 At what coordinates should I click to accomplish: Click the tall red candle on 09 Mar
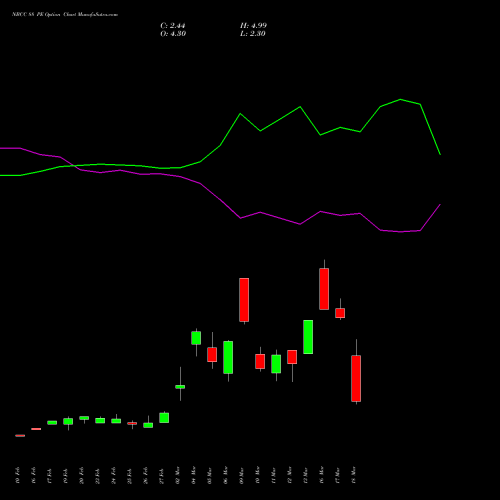tap(244, 300)
